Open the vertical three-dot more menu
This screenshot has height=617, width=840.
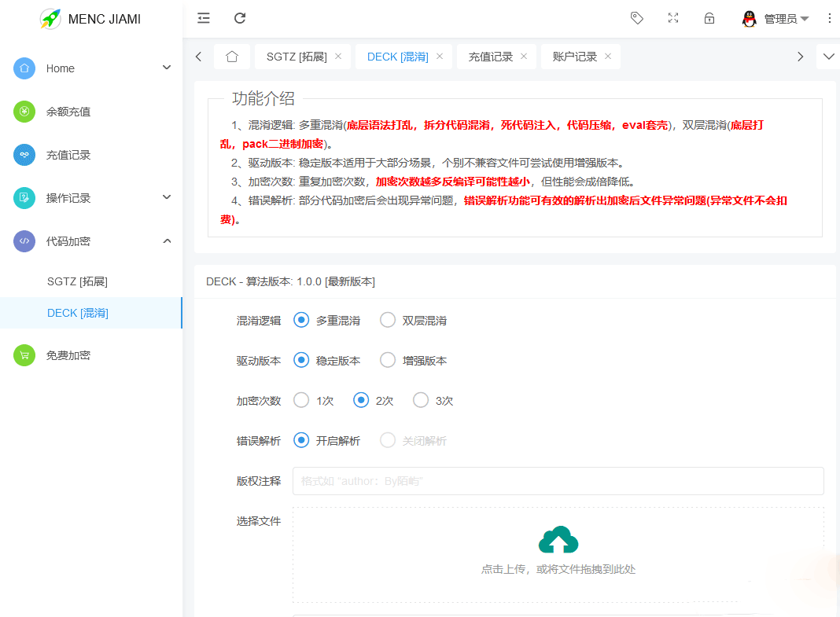pos(829,18)
